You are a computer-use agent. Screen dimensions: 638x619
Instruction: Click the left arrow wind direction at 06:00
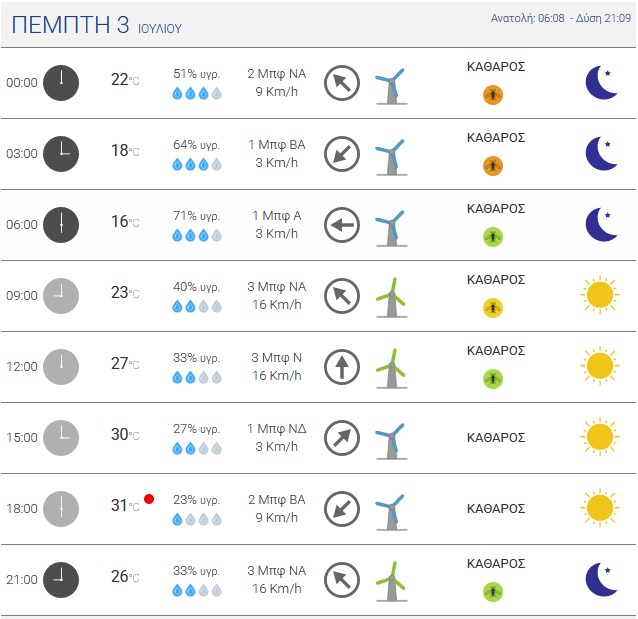pos(342,225)
